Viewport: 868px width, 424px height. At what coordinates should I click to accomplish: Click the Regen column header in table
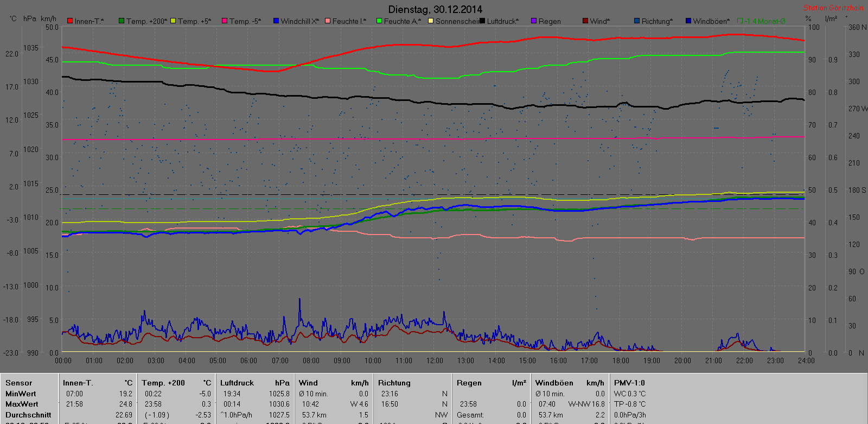469,383
